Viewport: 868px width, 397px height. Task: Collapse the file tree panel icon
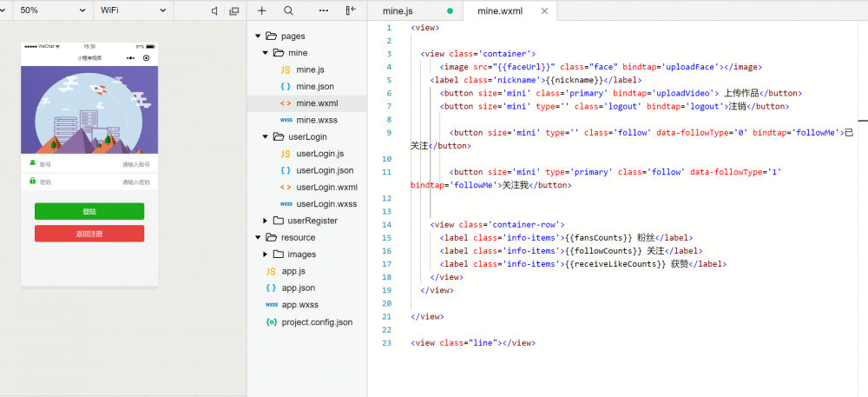(351, 10)
